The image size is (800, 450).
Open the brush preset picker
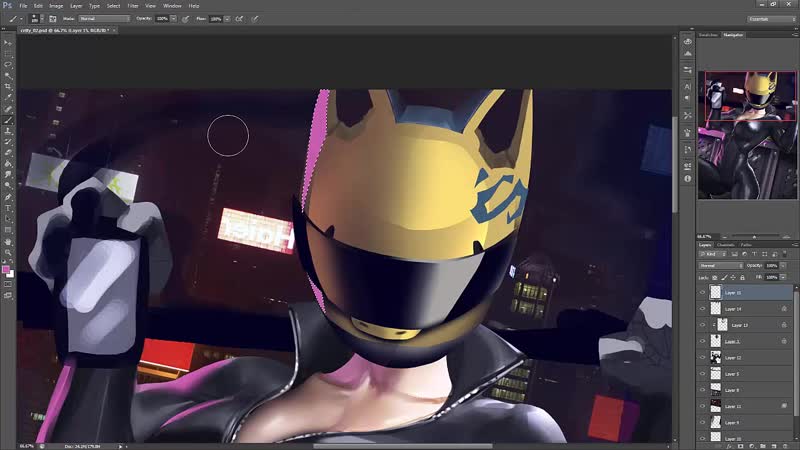[35, 19]
